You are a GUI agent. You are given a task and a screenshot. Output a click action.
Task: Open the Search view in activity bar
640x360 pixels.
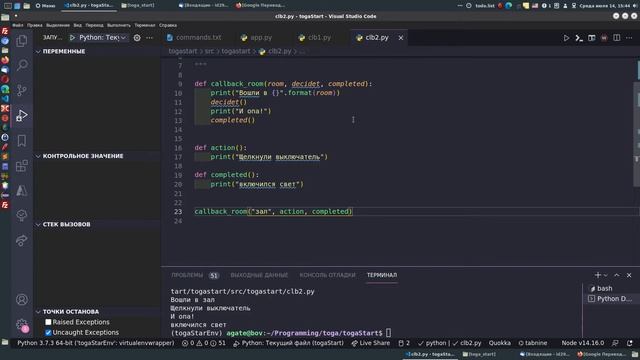22,65
